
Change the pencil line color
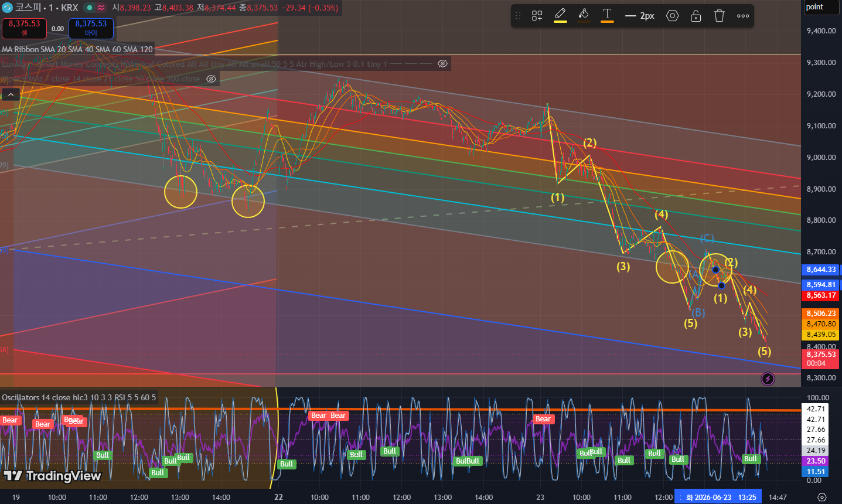click(x=560, y=16)
